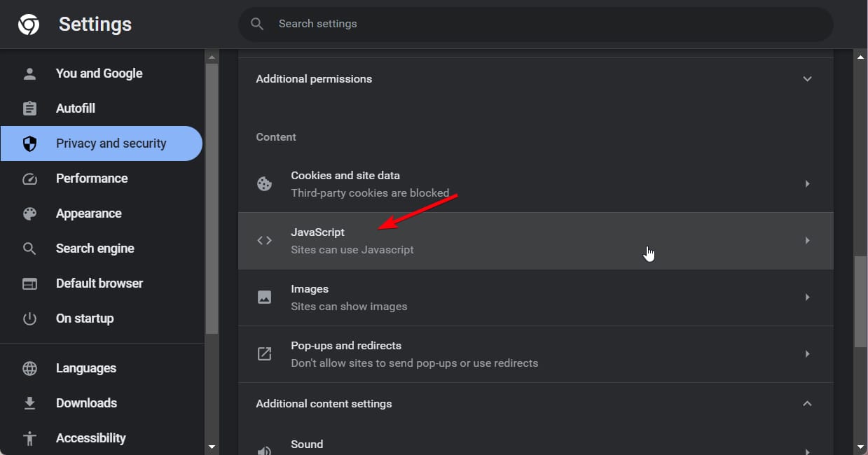
Task: Expand Additional permissions section
Action: [807, 79]
